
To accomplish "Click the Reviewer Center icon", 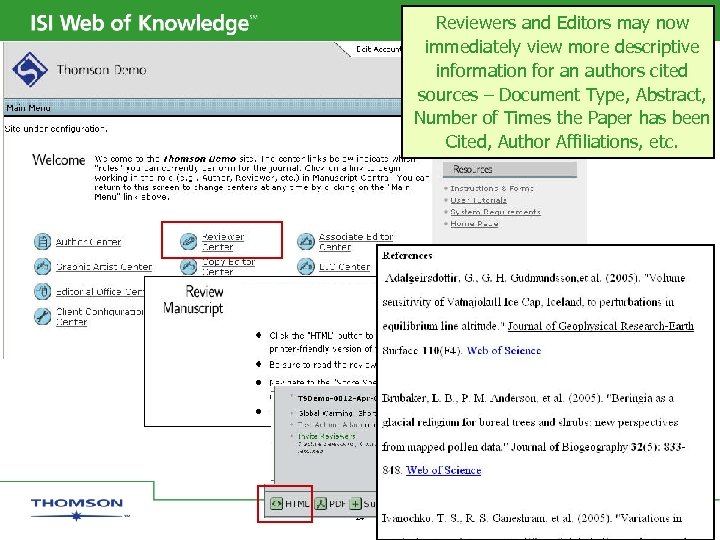I will (188, 242).
